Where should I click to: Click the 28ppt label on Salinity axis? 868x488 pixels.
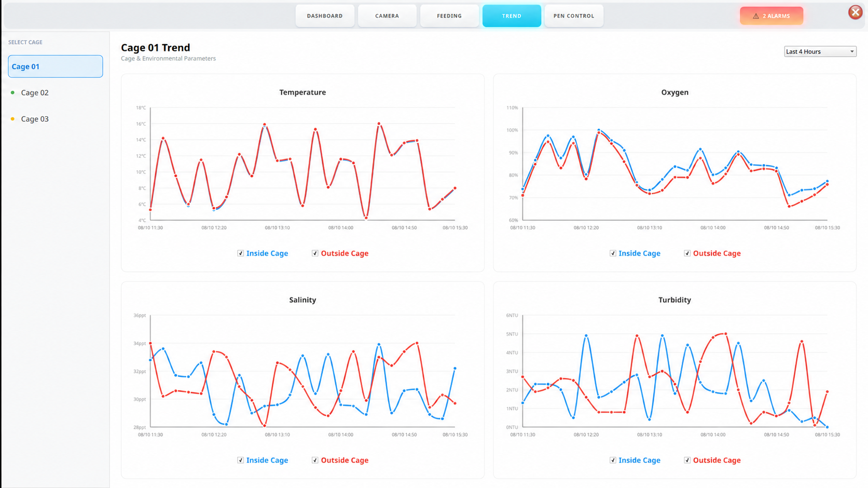point(140,427)
